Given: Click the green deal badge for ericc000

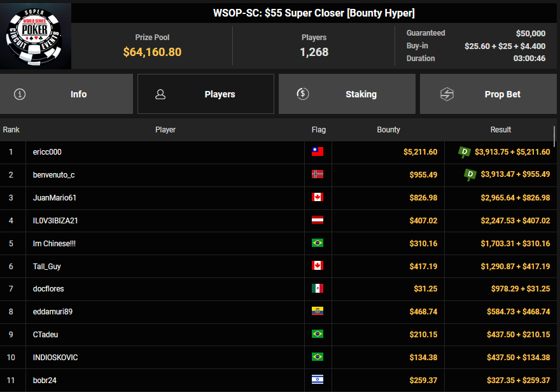Looking at the screenshot, I should pos(465,151).
